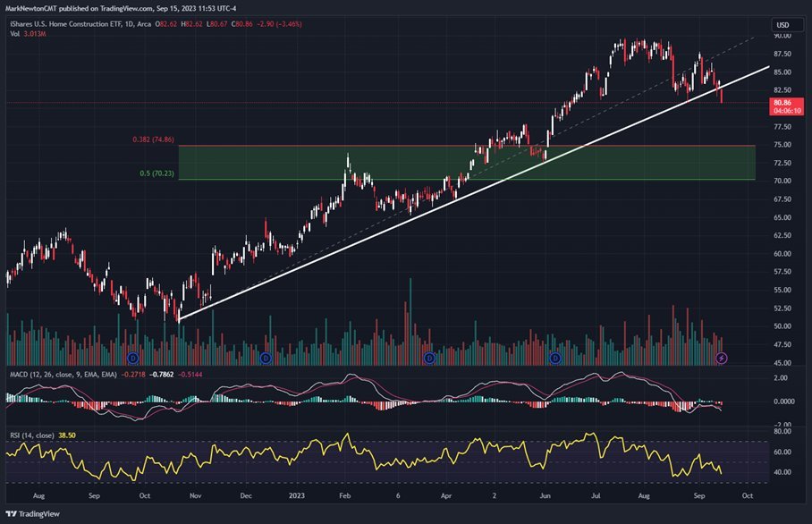Select the green Fibonacci retracement zone
The width and height of the screenshot is (812, 524).
point(467,163)
